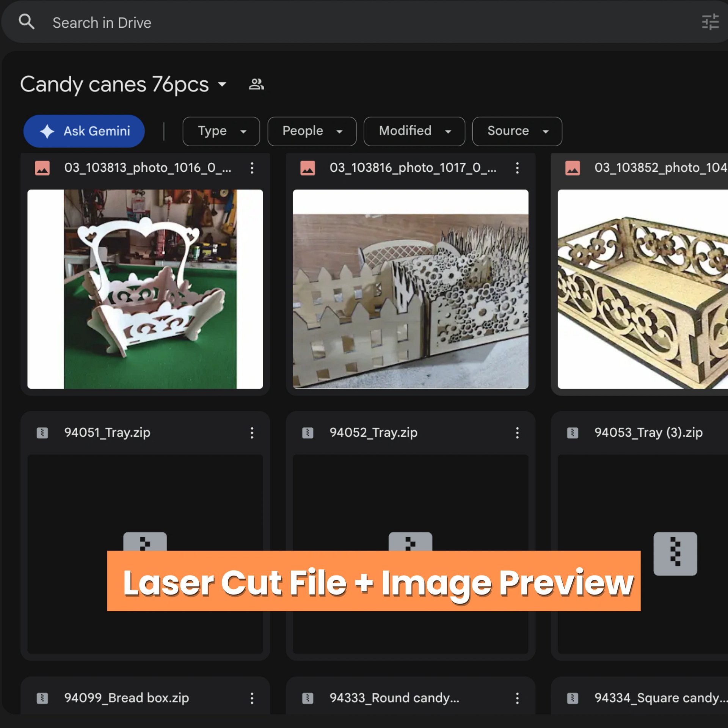Open the People filter dropdown
The image size is (728, 728).
click(x=312, y=131)
